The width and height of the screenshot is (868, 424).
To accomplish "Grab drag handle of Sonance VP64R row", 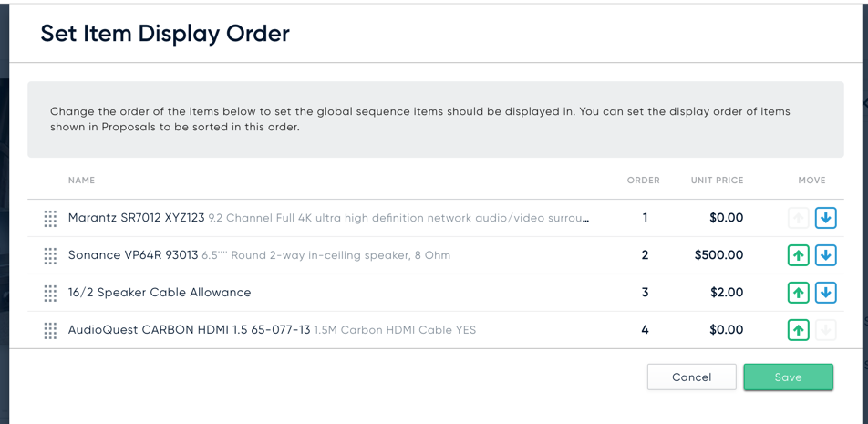I will 50,255.
